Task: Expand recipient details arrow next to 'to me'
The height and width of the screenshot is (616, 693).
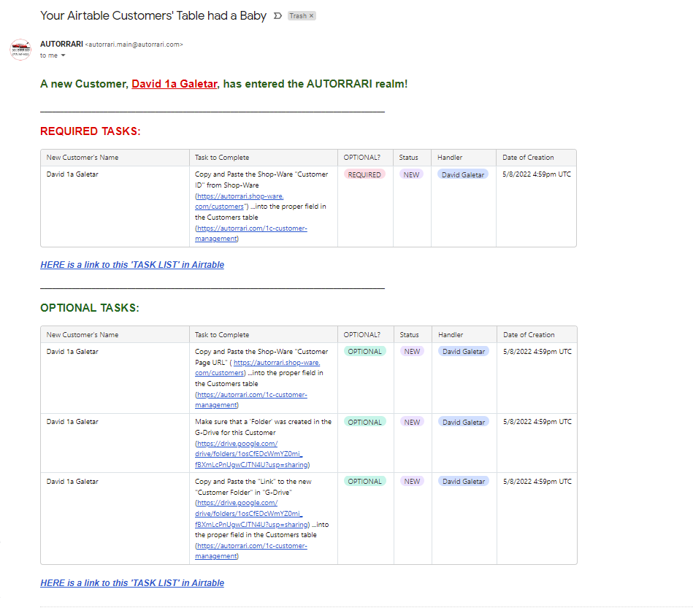Action: click(x=64, y=55)
